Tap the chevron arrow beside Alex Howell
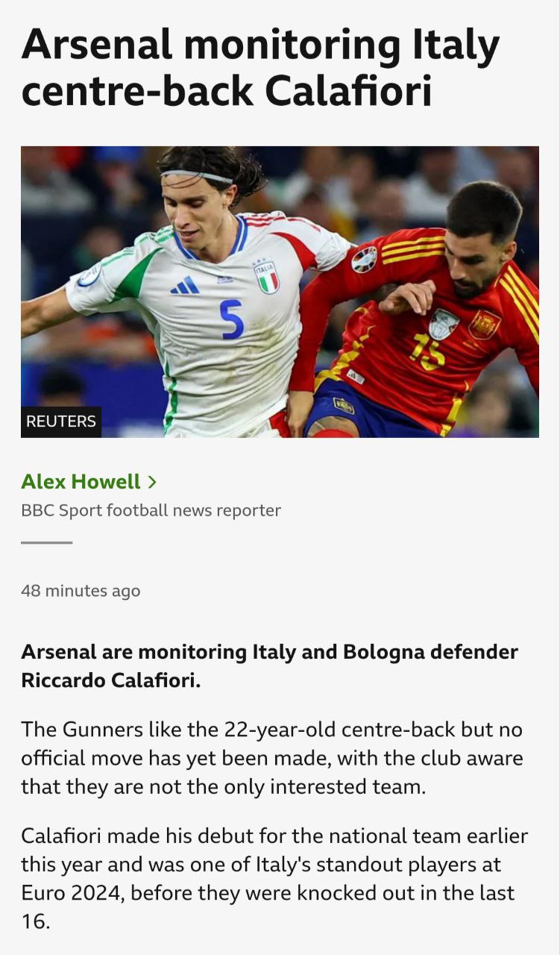Screen dimensions: 560x955 [x=151, y=483]
